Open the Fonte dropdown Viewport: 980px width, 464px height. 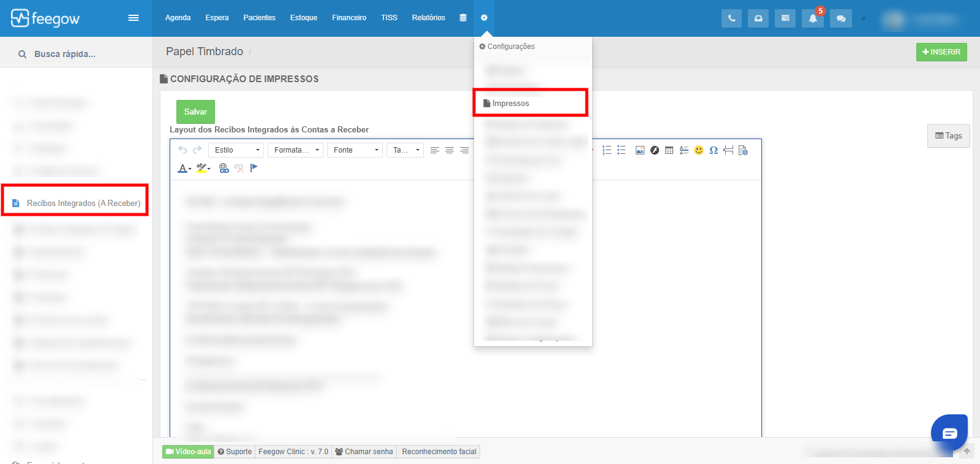click(x=355, y=150)
